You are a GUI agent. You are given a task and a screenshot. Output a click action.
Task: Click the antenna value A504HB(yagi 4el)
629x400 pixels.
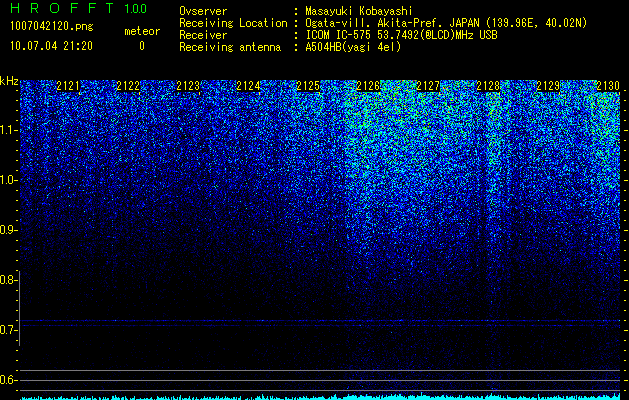click(353, 47)
